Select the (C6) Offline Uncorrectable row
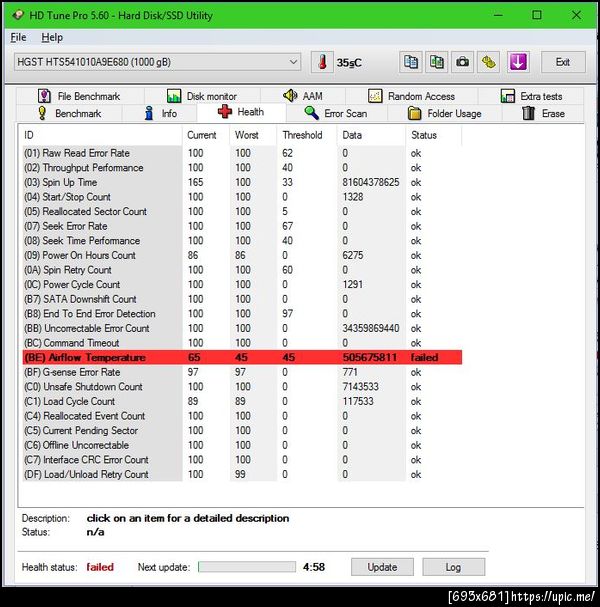 242,445
